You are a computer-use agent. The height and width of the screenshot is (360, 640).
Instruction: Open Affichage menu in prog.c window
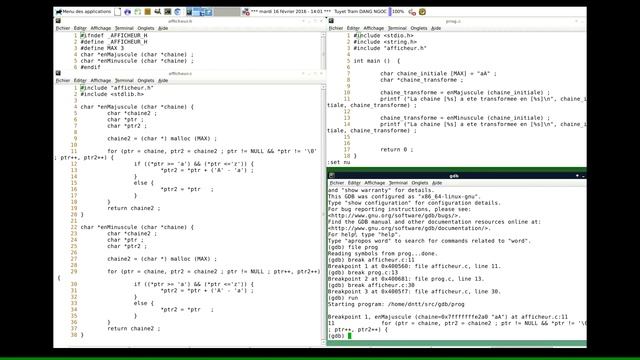pos(374,28)
